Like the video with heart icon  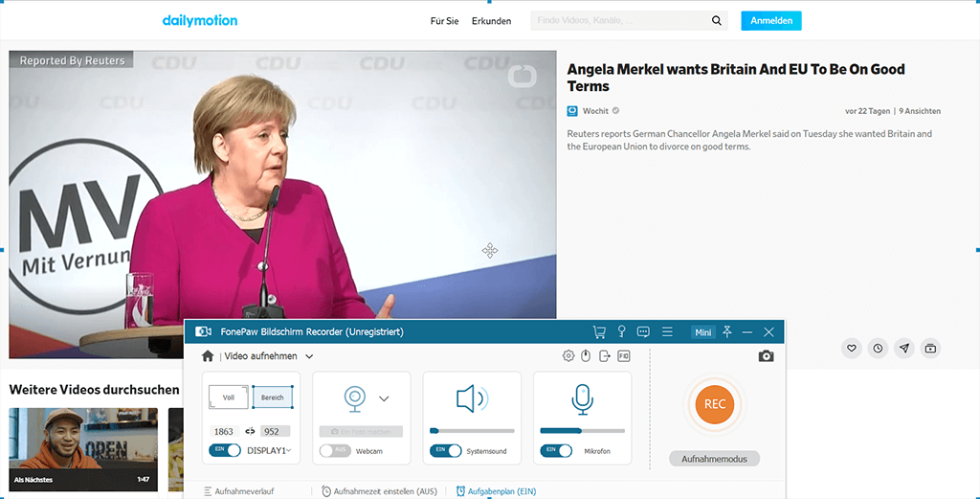[851, 349]
